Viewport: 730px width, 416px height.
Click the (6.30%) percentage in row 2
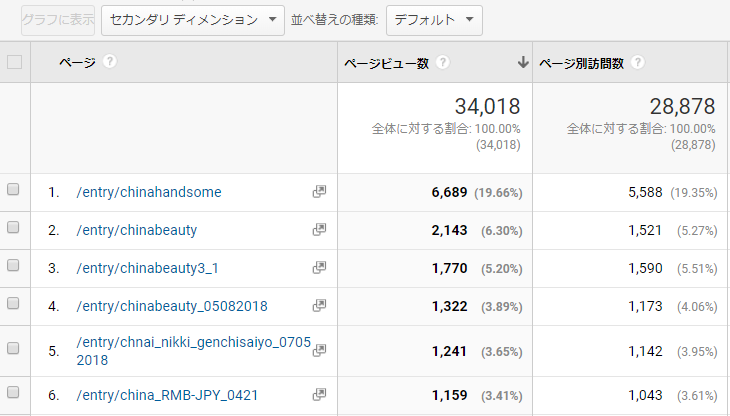point(502,231)
